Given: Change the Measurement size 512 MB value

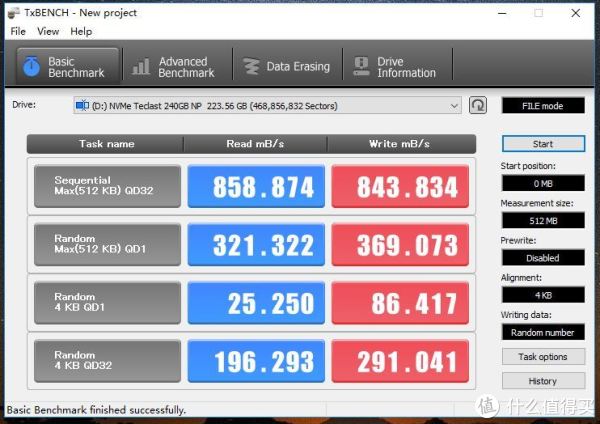Looking at the screenshot, I should [543, 220].
